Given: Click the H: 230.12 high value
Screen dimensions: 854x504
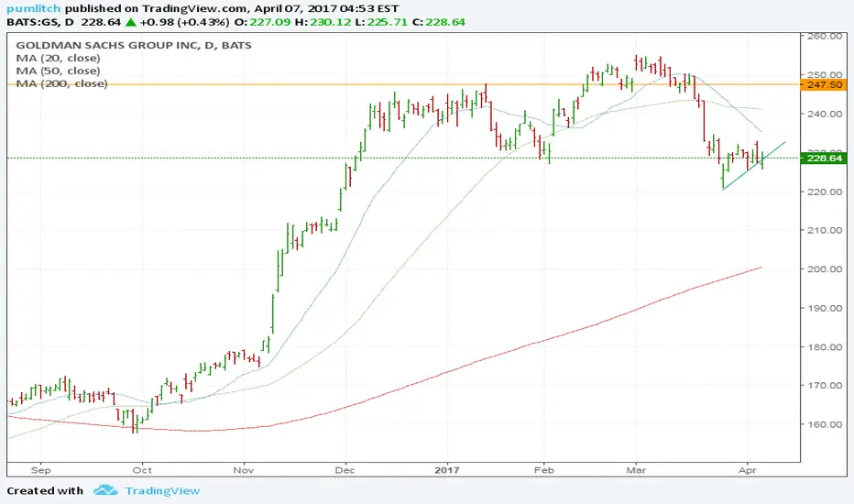Looking at the screenshot, I should pyautogui.click(x=323, y=22).
